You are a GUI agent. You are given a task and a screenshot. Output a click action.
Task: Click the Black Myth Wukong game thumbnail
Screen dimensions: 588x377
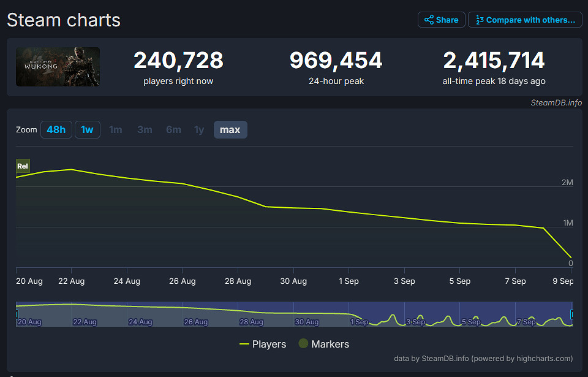[58, 67]
